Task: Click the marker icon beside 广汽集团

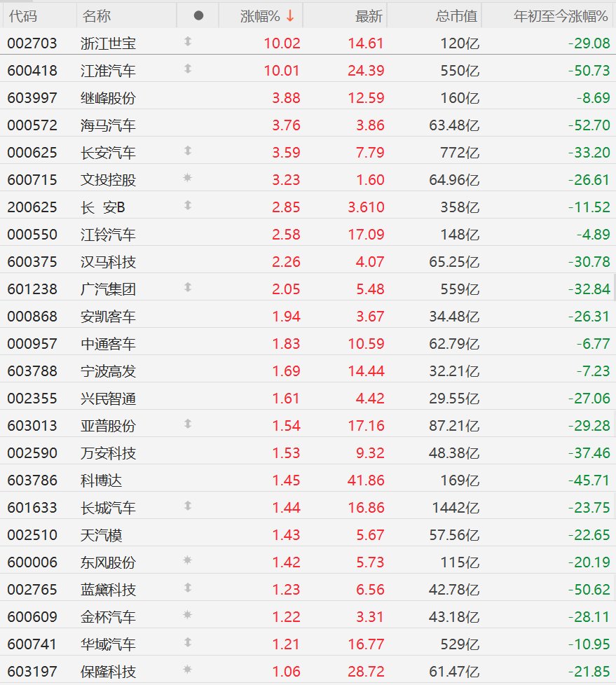Action: coord(188,287)
